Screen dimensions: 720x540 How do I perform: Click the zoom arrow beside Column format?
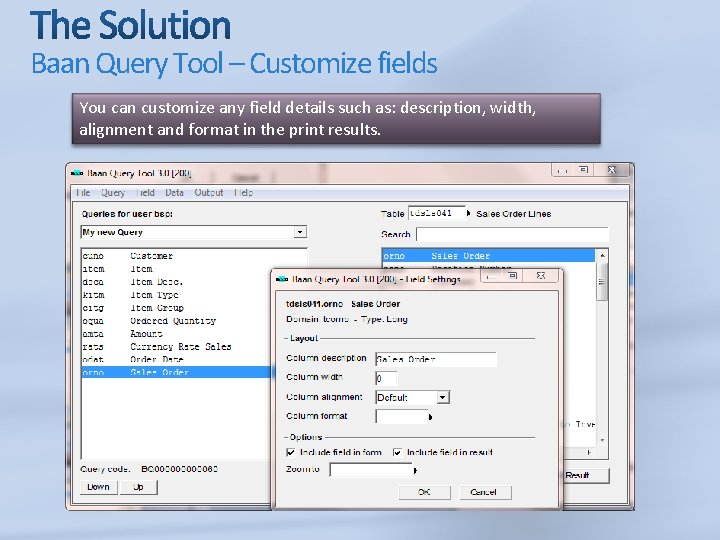[x=431, y=417]
